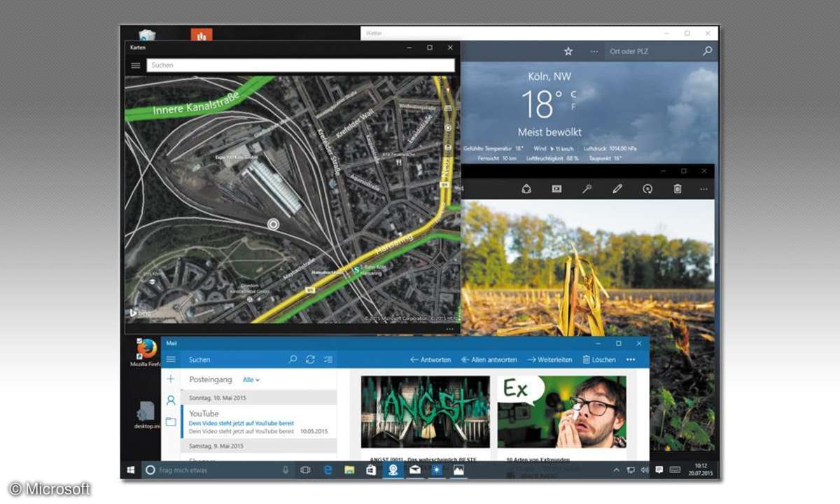This screenshot has width=840, height=504.
Task: Click the Cortana microphone icon in taskbar
Action: click(x=286, y=470)
